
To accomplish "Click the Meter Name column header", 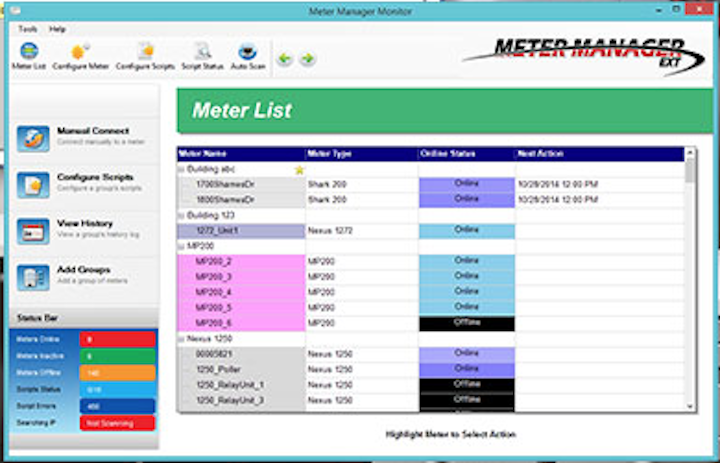I will click(241, 154).
